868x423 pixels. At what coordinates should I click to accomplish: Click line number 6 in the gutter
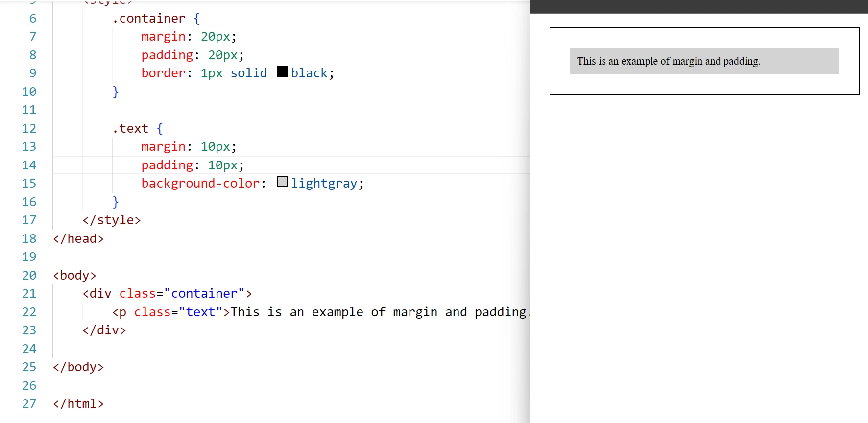[33, 19]
